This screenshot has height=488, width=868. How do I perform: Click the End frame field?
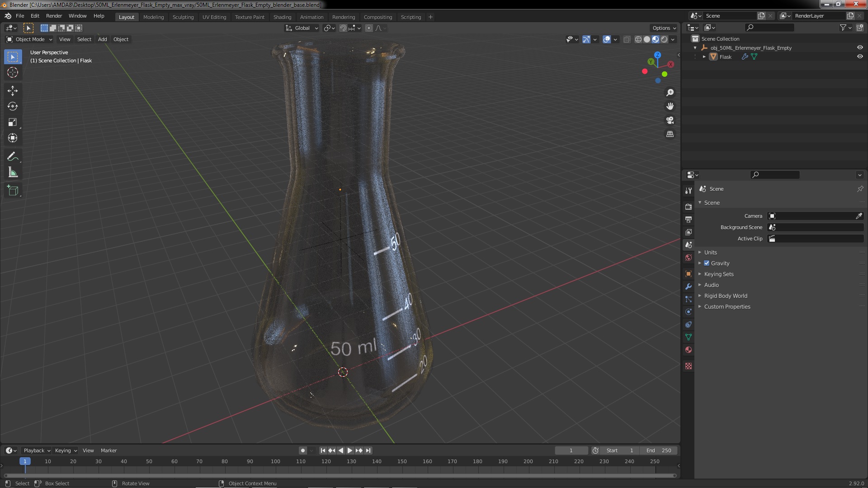coord(659,450)
